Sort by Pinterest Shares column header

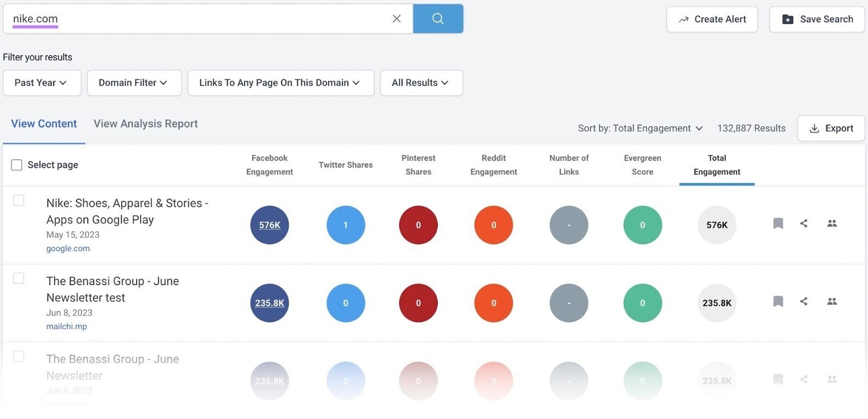(418, 165)
